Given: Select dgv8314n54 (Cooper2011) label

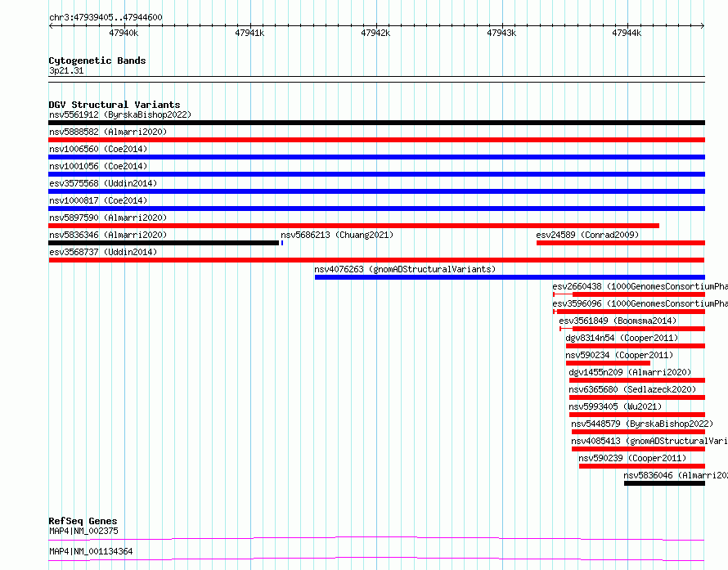Looking at the screenshot, I should (622, 338).
